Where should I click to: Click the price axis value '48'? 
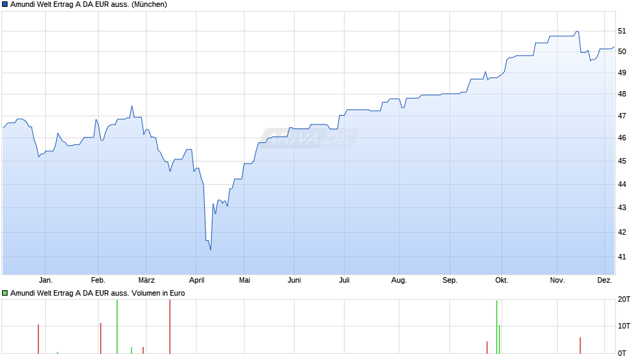[622, 94]
